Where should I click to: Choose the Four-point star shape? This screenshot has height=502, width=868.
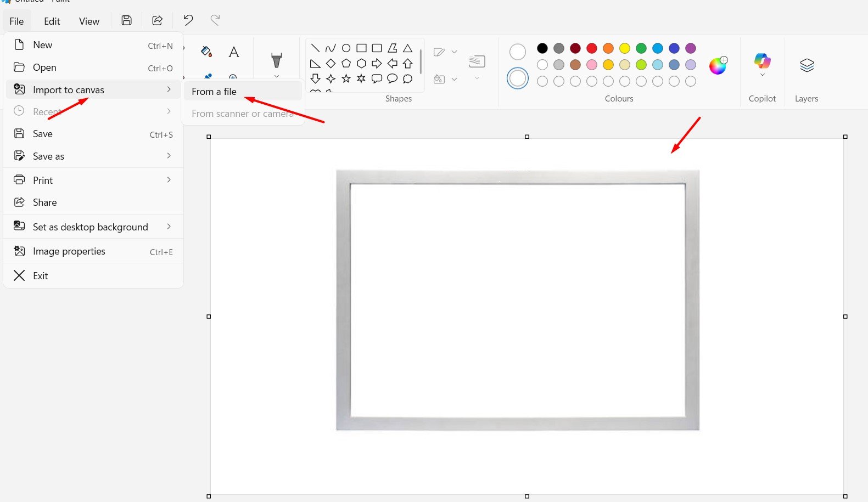click(331, 78)
